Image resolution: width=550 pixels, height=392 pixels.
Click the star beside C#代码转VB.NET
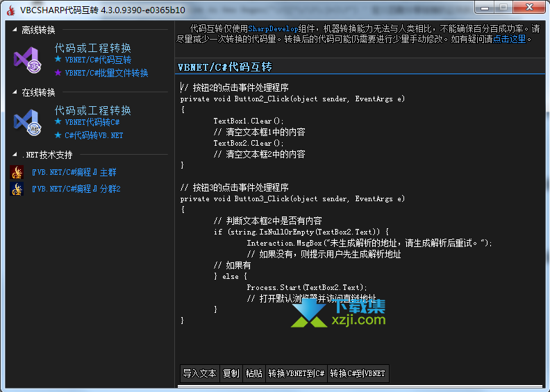click(x=58, y=135)
